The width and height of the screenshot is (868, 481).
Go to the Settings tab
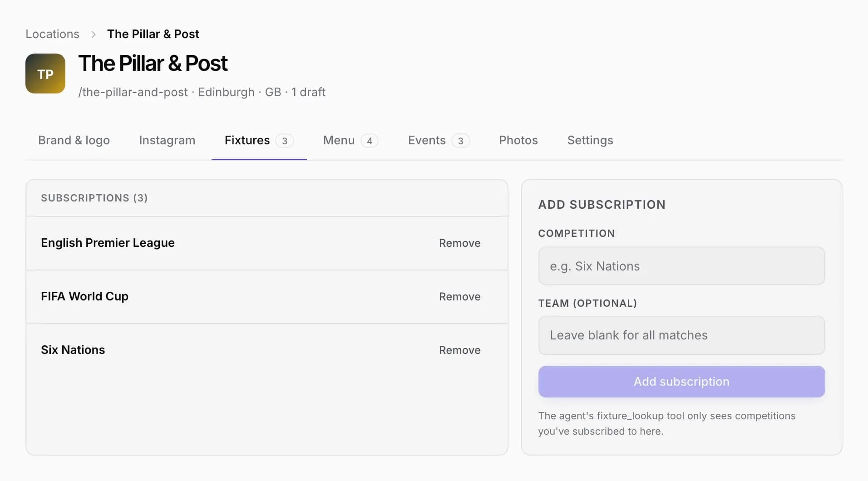tap(590, 140)
